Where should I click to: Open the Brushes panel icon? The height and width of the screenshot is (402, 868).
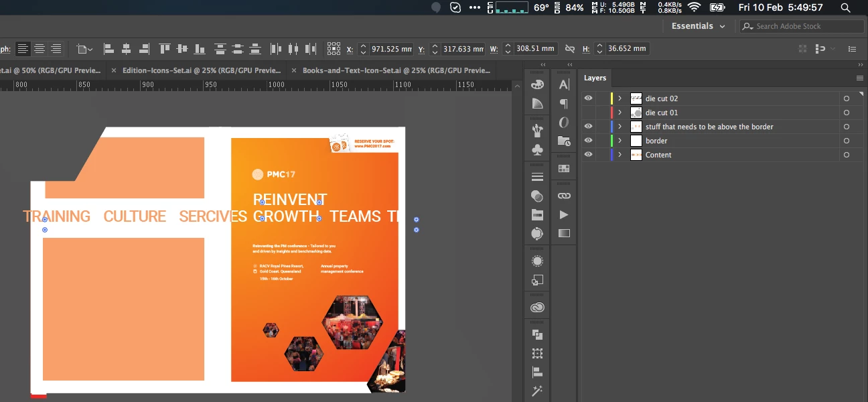click(537, 130)
